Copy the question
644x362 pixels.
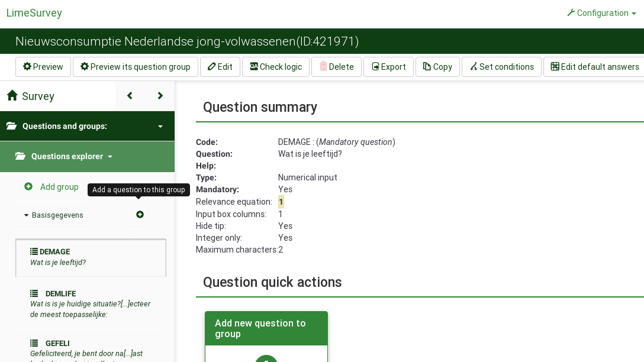click(x=437, y=67)
